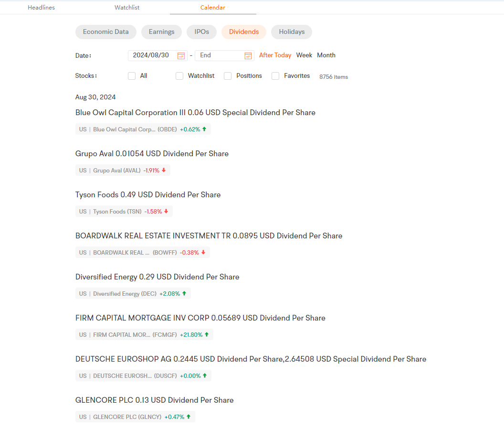
Task: Switch to the Headlines tab
Action: (x=41, y=7)
